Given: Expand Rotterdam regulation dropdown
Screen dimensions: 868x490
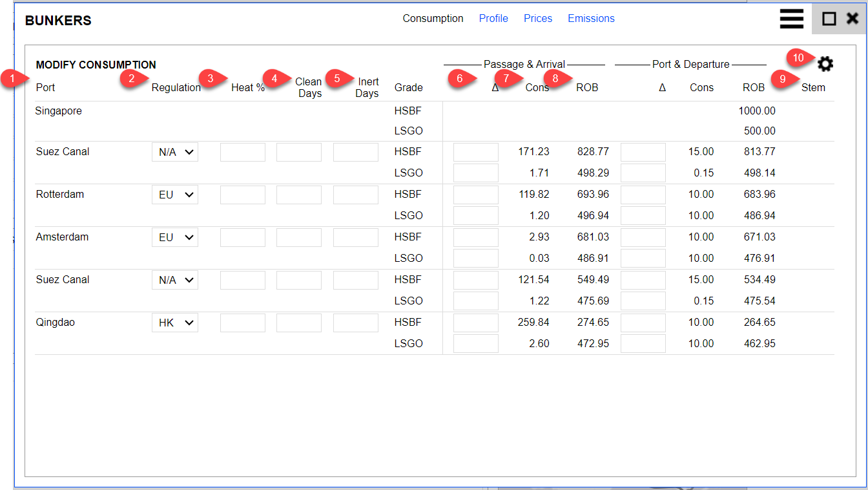Looking at the screenshot, I should click(x=175, y=195).
